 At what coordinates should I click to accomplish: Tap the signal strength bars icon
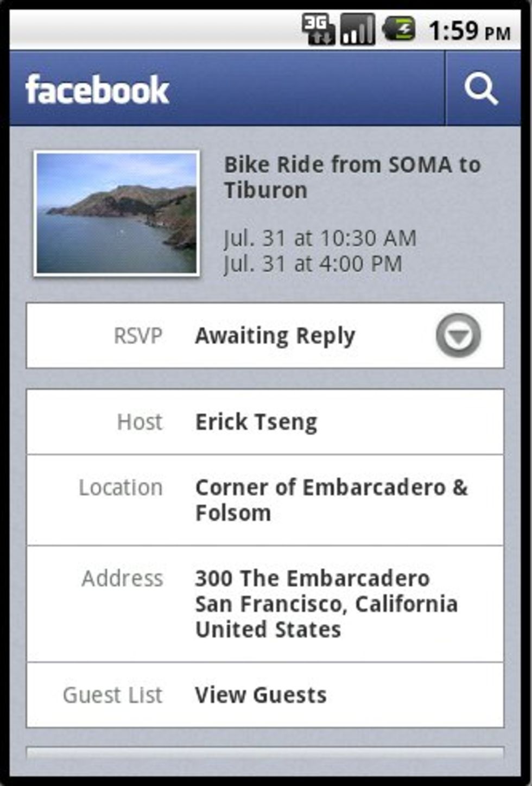[x=357, y=29]
